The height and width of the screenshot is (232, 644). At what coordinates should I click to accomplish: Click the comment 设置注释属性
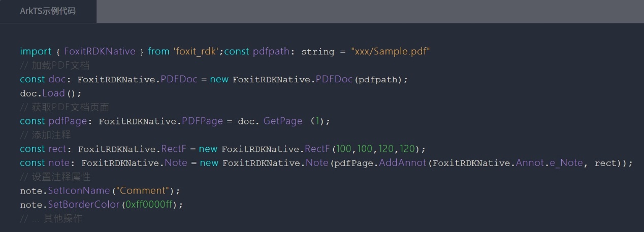pos(55,177)
